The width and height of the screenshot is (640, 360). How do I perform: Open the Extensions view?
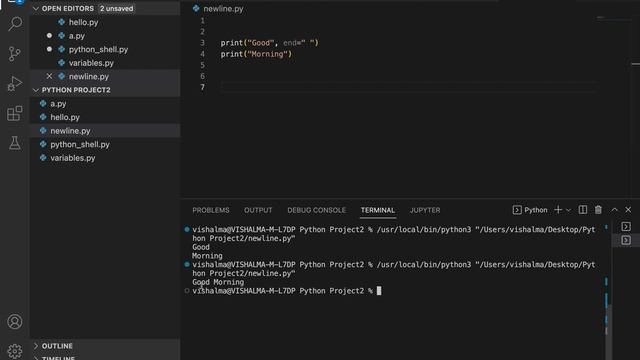coord(15,113)
